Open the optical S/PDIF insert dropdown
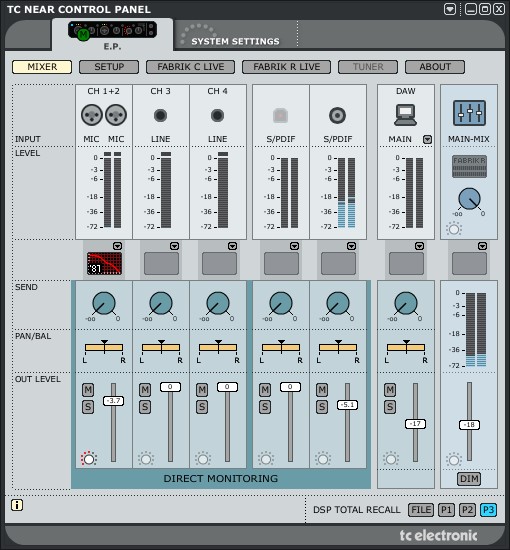Screen dimensions: 510x550 294,246
